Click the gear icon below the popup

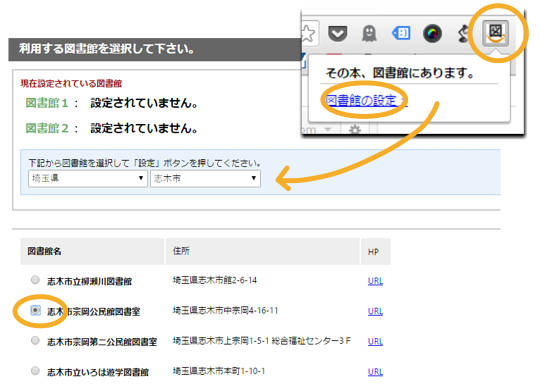pos(355,130)
